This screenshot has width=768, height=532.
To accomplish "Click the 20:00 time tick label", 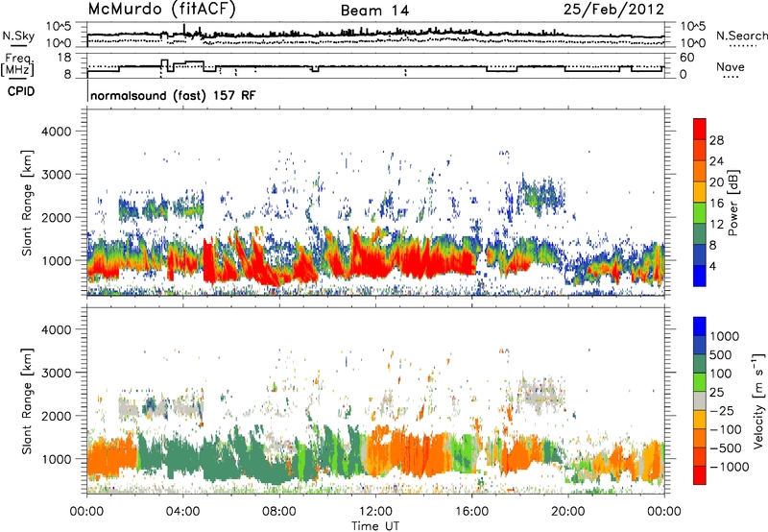I will (568, 512).
